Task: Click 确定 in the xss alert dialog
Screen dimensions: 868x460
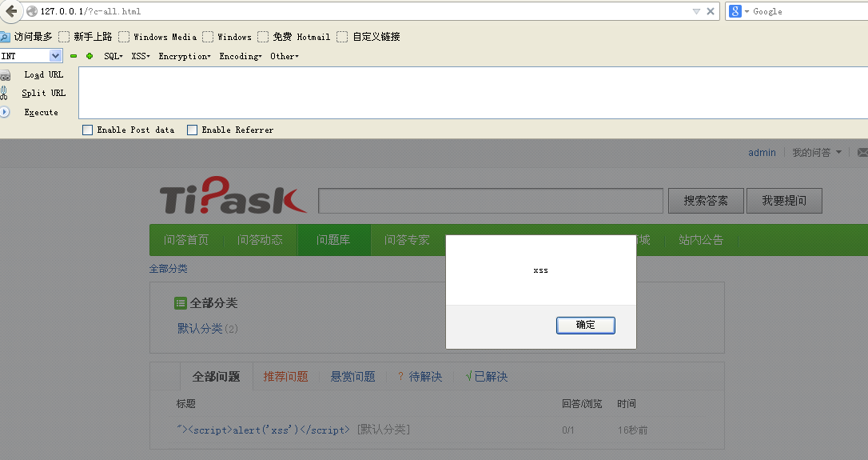Action: pyautogui.click(x=586, y=326)
